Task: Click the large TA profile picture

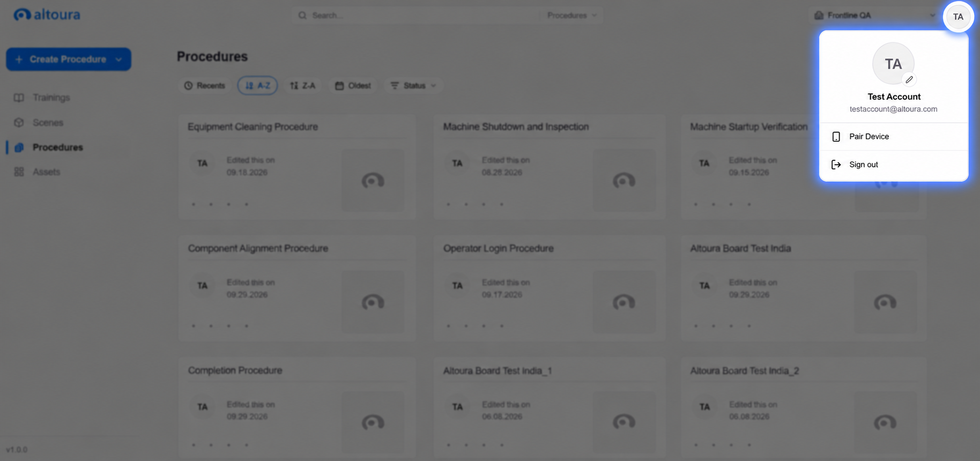Action: pyautogui.click(x=893, y=64)
